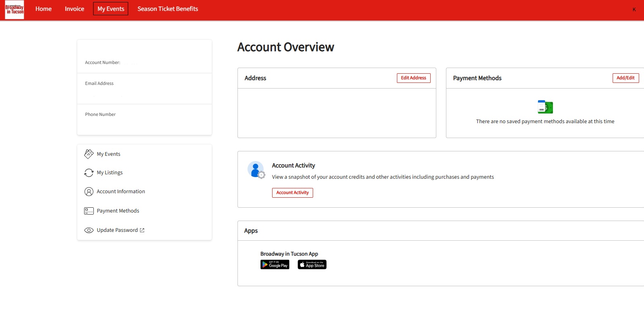Click the Payment Methods card icon in sidebar
Viewport: 644px width, 316px height.
(89, 211)
